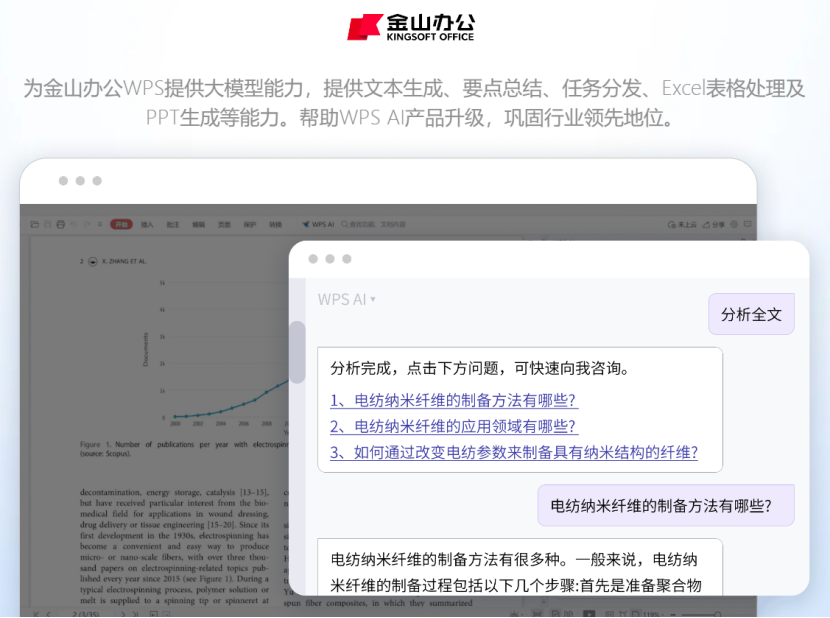Click the undo arrow in WPS toolbar

pyautogui.click(x=74, y=225)
